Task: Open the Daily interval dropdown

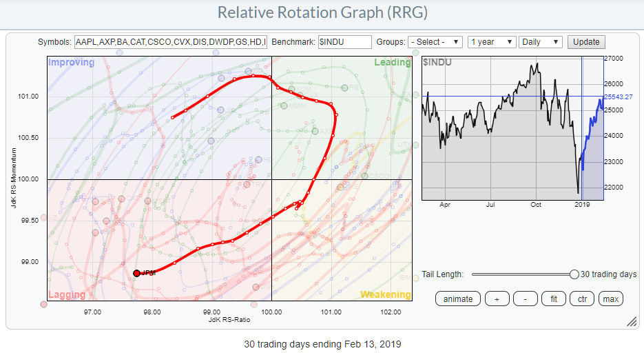Action: click(x=541, y=42)
